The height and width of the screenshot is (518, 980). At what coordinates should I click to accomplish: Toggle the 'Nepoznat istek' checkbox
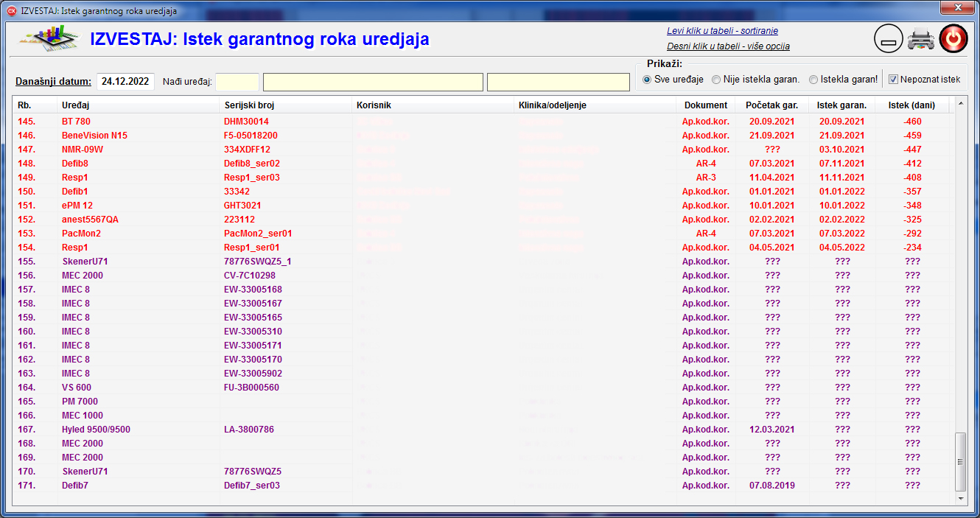tap(893, 80)
